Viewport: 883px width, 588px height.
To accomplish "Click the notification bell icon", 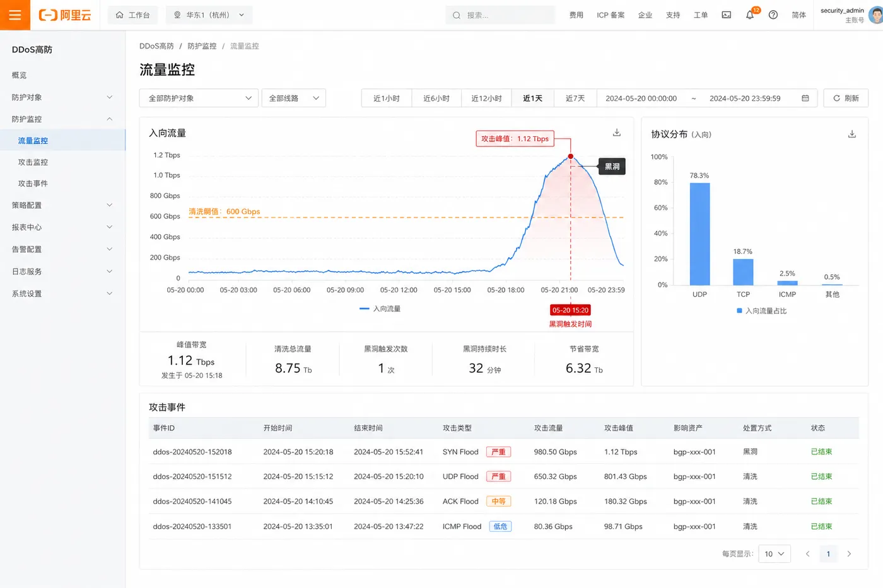I will 750,15.
